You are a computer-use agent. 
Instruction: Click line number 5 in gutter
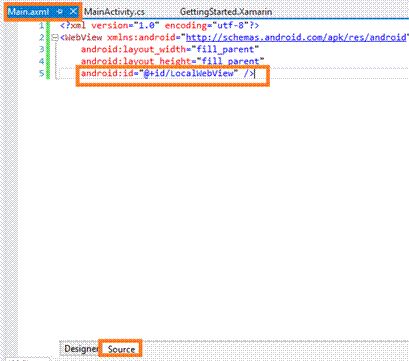coord(41,73)
